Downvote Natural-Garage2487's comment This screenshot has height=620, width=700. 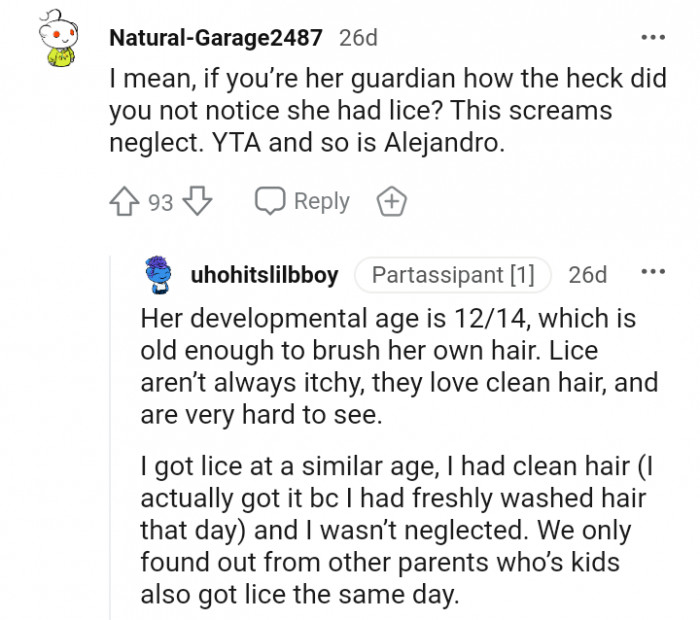click(198, 202)
